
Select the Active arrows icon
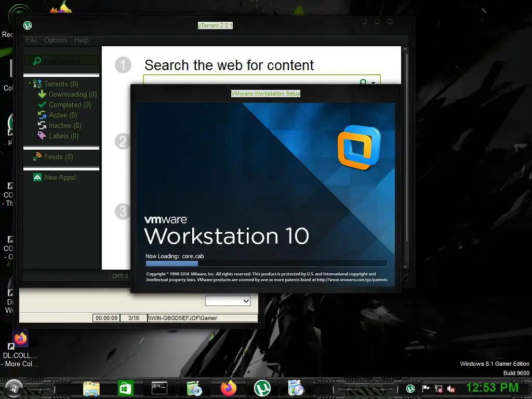coord(42,115)
